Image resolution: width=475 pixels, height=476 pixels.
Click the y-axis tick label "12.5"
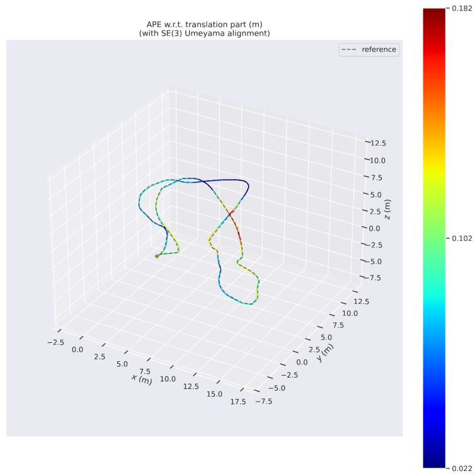[x=361, y=301]
